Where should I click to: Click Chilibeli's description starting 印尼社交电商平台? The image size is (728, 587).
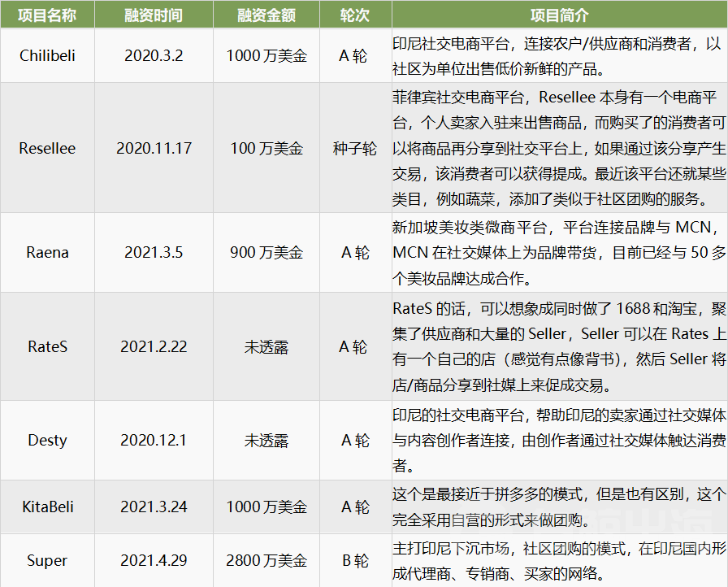(560, 56)
